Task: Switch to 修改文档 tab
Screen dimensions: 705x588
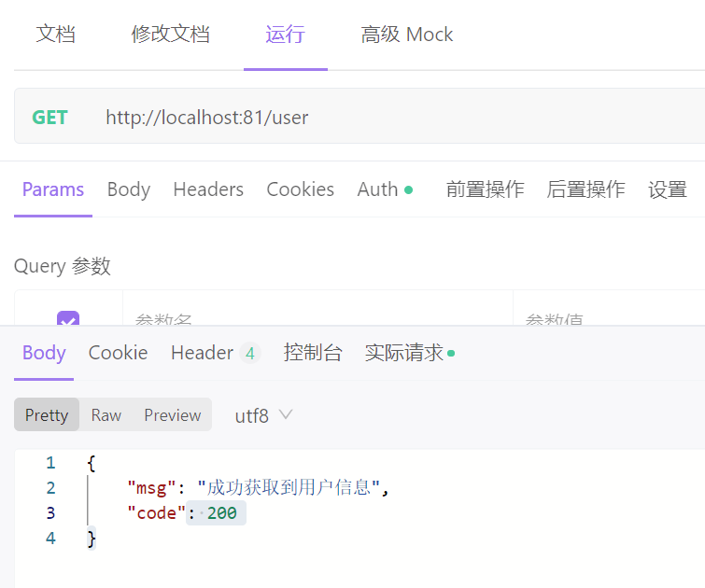Action: tap(170, 35)
